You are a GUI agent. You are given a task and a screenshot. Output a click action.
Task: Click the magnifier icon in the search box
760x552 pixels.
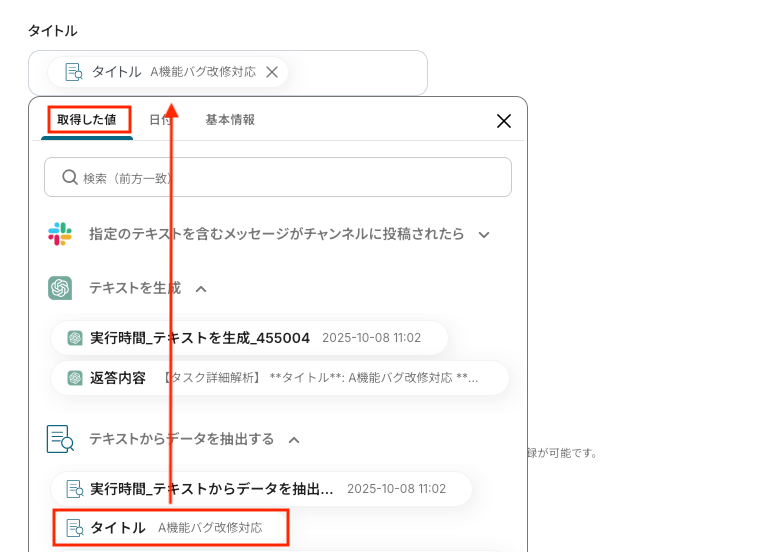coord(70,177)
